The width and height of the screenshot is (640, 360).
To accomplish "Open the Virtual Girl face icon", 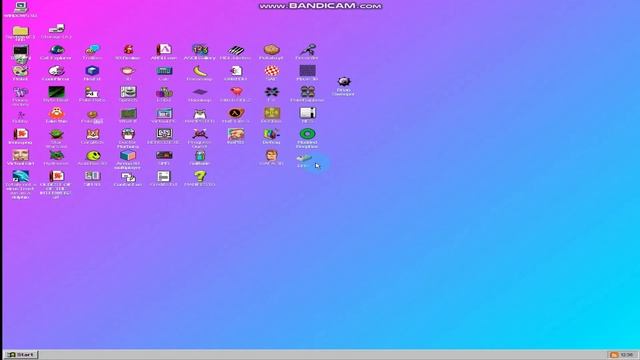I will point(20,155).
